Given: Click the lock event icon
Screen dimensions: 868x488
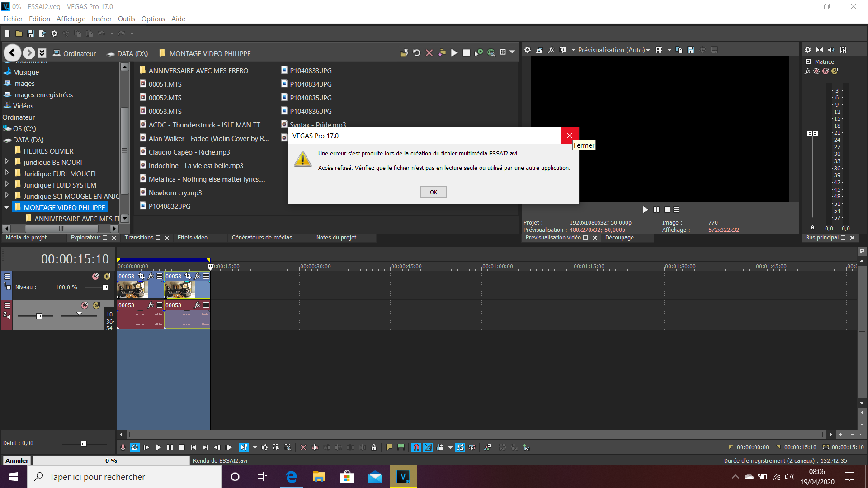Looking at the screenshot, I should pyautogui.click(x=374, y=447).
